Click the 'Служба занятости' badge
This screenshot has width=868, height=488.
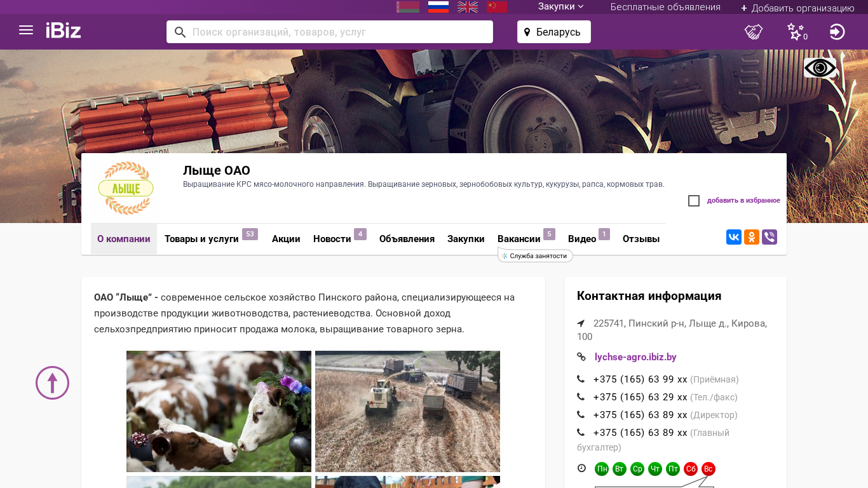pyautogui.click(x=535, y=255)
